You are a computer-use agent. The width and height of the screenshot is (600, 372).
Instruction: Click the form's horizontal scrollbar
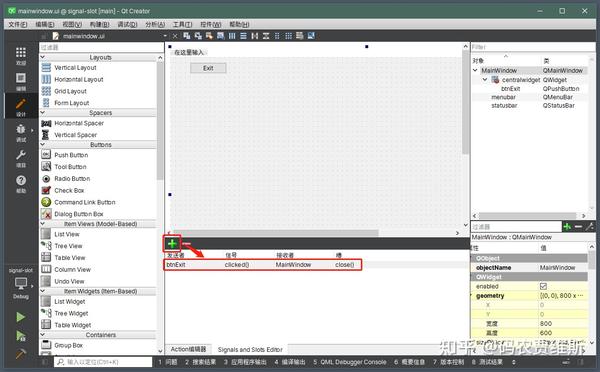(274, 233)
